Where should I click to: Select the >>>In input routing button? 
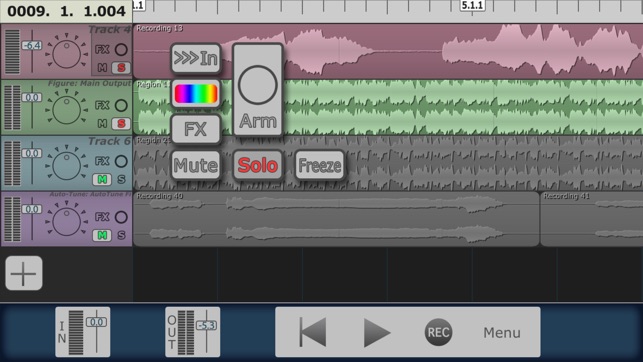[196, 58]
